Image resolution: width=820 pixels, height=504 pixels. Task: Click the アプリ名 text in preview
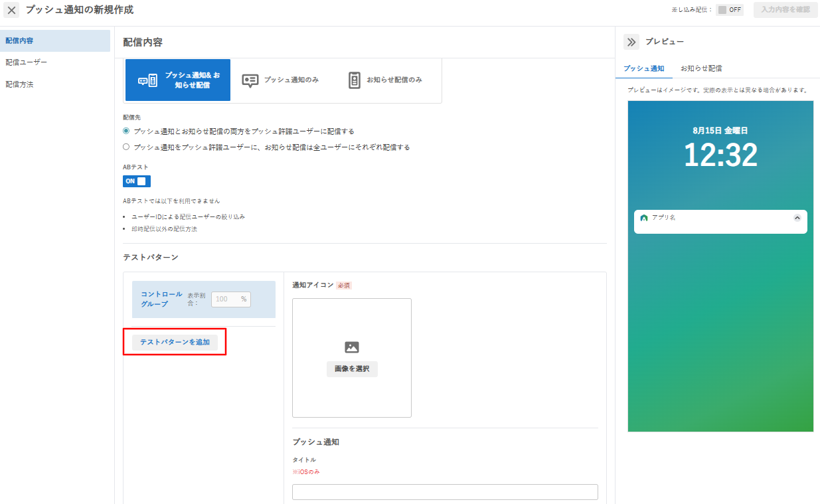pyautogui.click(x=663, y=218)
